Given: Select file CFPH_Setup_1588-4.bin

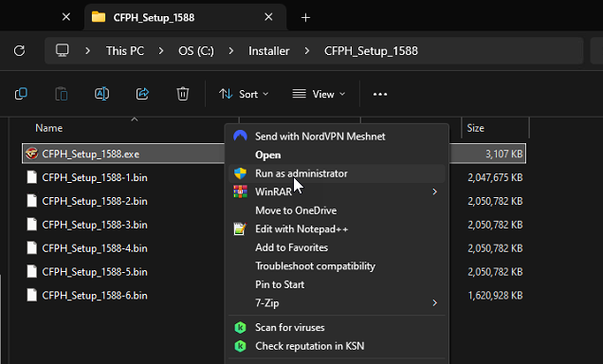Looking at the screenshot, I should coord(95,248).
